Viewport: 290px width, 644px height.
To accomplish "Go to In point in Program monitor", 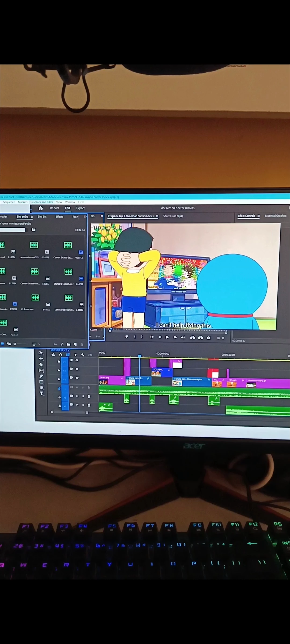I will click(152, 337).
